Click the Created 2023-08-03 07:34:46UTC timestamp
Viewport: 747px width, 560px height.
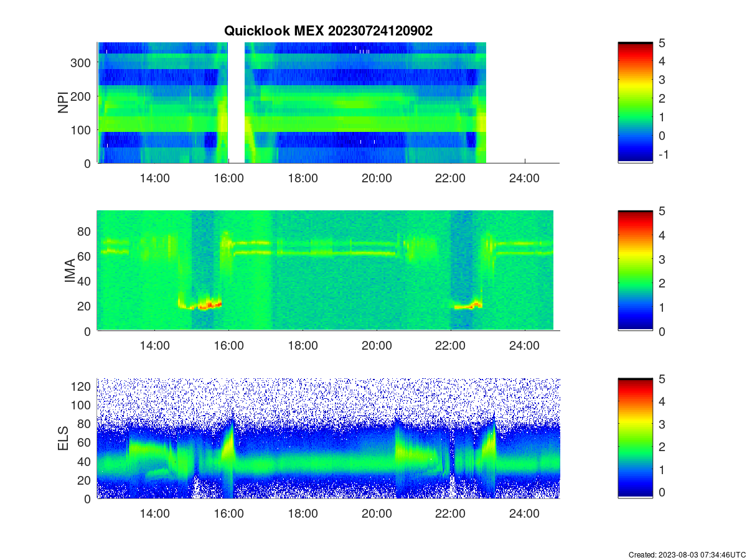(x=687, y=554)
